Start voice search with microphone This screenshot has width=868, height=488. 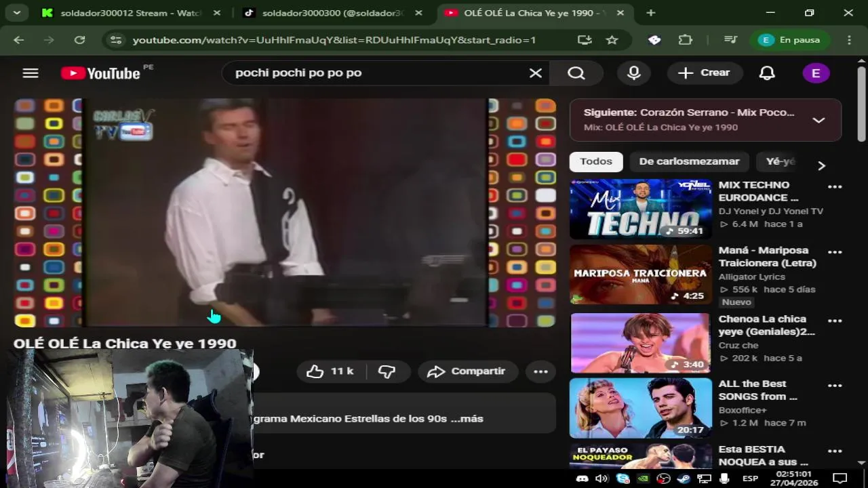tap(634, 73)
